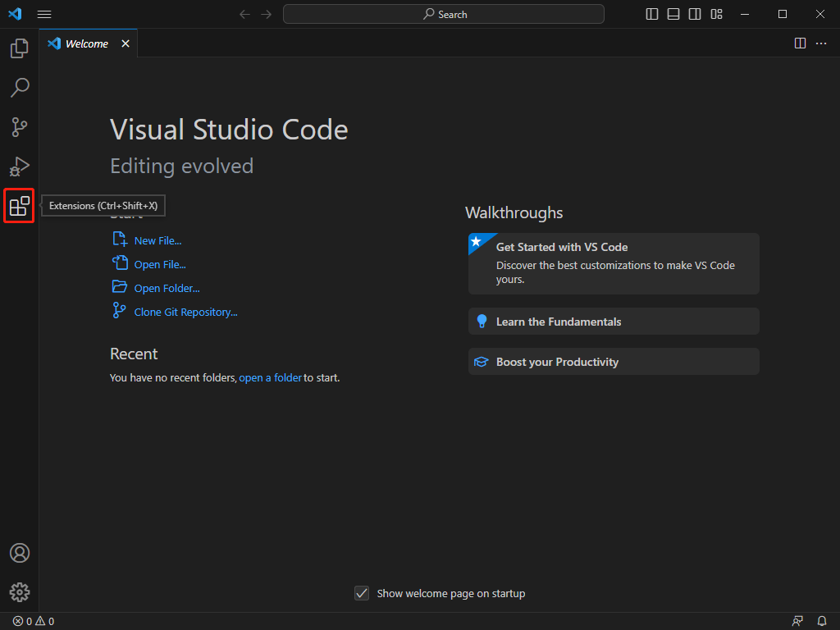Open the Customize Layout icon
The height and width of the screenshot is (630, 840).
716,15
